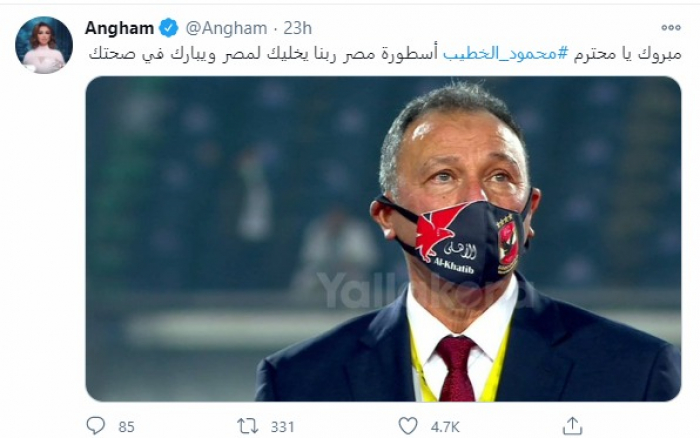The width and height of the screenshot is (700, 438).
Task: Open the attached photo of masked man
Action: pyautogui.click(x=383, y=239)
